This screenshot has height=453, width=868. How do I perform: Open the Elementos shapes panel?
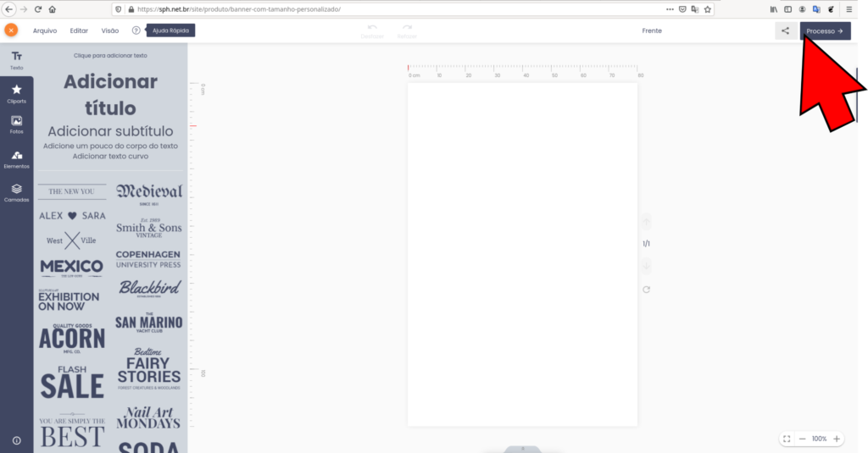[16, 159]
